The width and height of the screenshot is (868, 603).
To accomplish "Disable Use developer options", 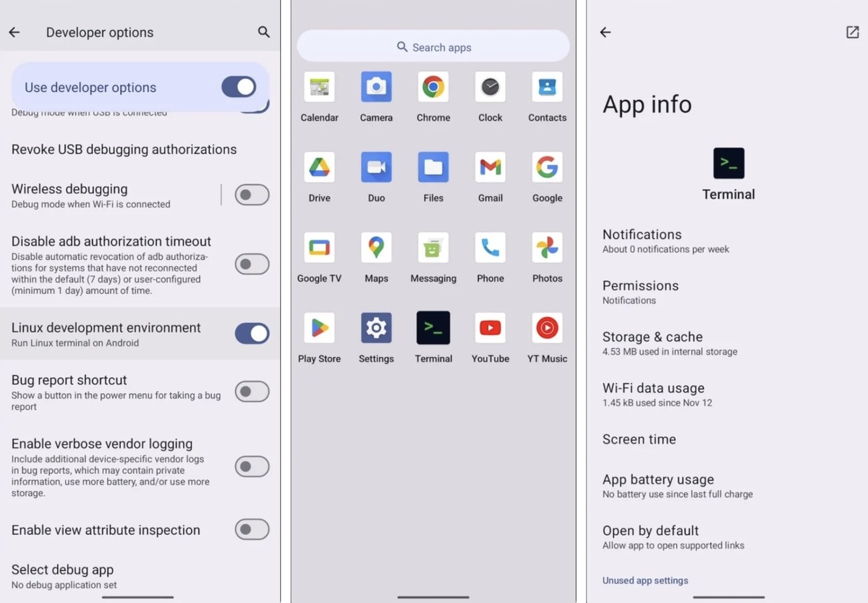I will [x=239, y=86].
